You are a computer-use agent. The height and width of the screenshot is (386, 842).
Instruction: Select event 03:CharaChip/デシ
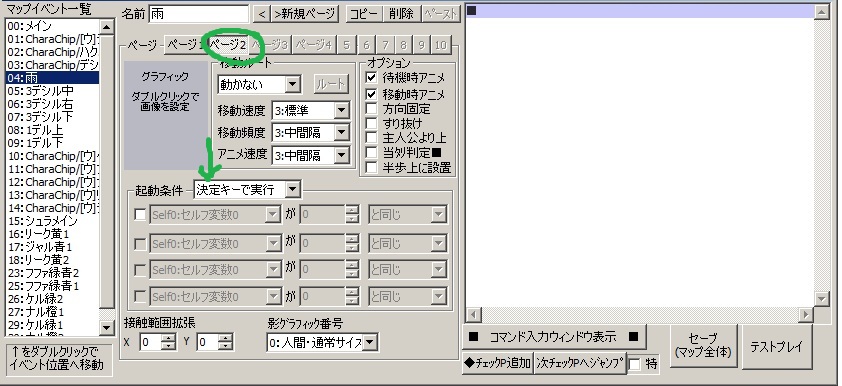(x=52, y=65)
